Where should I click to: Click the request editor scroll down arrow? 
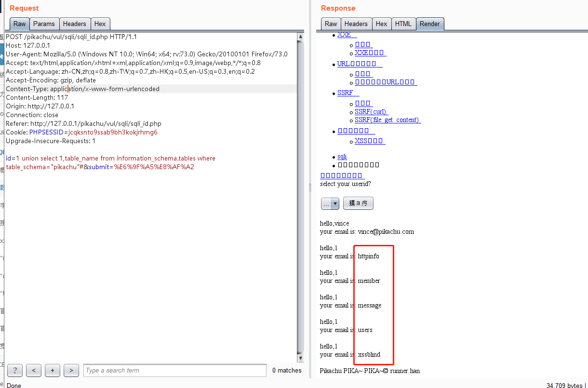[301, 358]
